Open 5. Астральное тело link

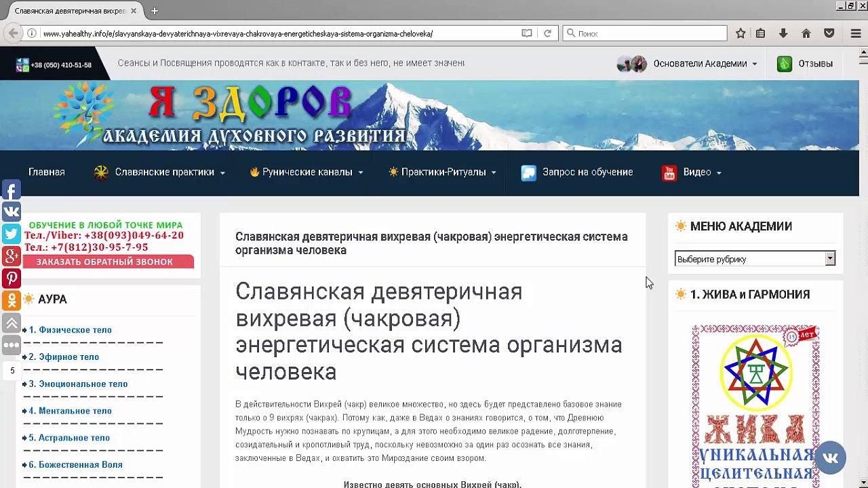[x=69, y=438]
